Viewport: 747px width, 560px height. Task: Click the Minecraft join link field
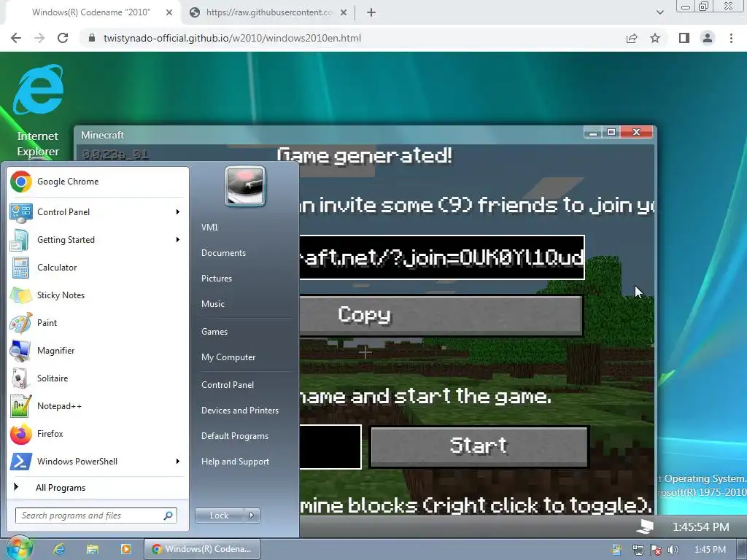pyautogui.click(x=441, y=257)
